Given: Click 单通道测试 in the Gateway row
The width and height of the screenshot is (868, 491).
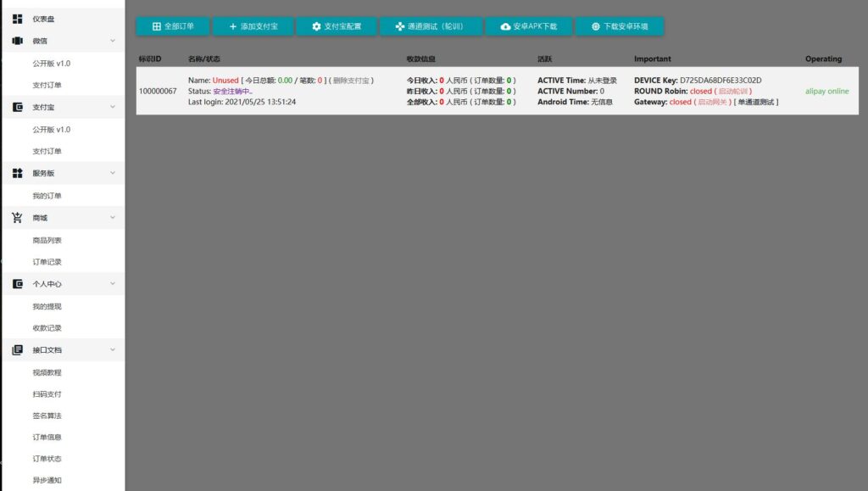Looking at the screenshot, I should click(757, 102).
